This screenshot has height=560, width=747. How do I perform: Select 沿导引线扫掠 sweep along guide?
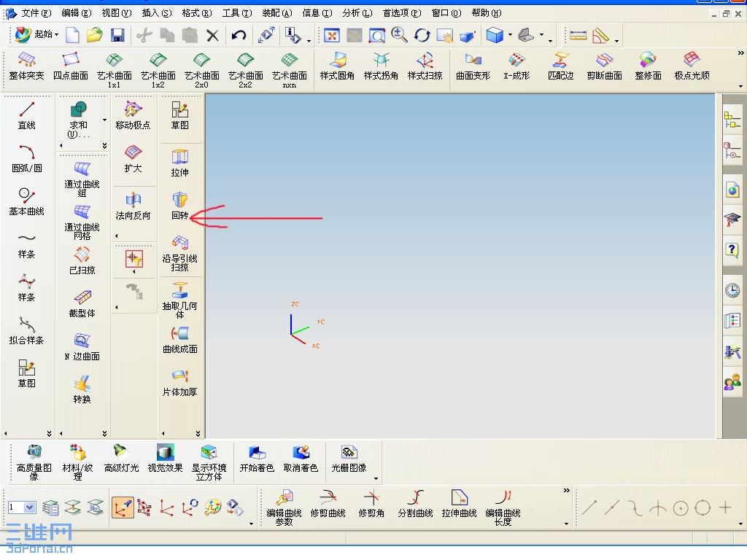(179, 254)
